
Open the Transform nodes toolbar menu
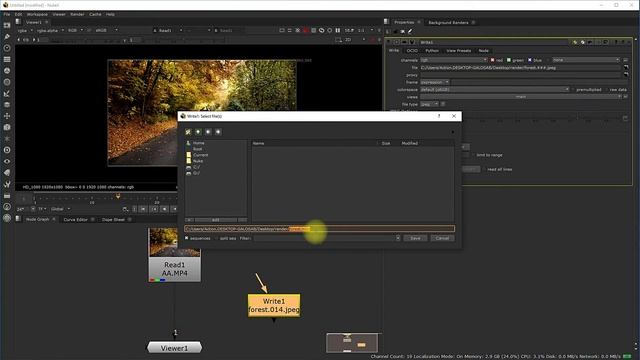tap(7, 116)
